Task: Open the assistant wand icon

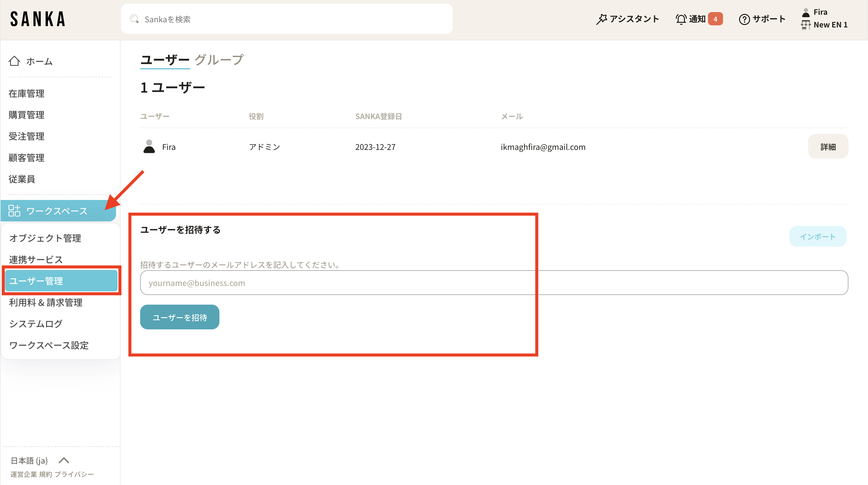Action: coord(601,19)
